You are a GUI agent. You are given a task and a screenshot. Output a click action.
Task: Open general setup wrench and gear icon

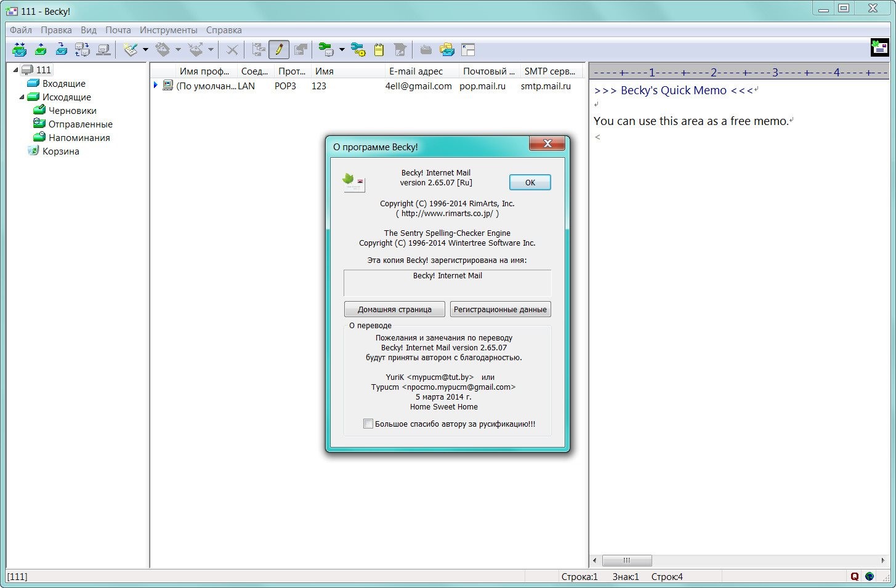pyautogui.click(x=358, y=49)
